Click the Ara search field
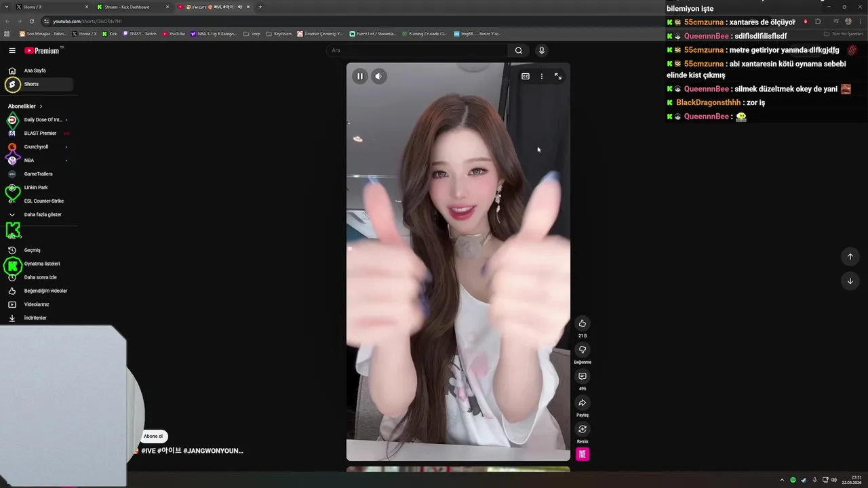The width and height of the screenshot is (868, 488). pyautogui.click(x=417, y=50)
